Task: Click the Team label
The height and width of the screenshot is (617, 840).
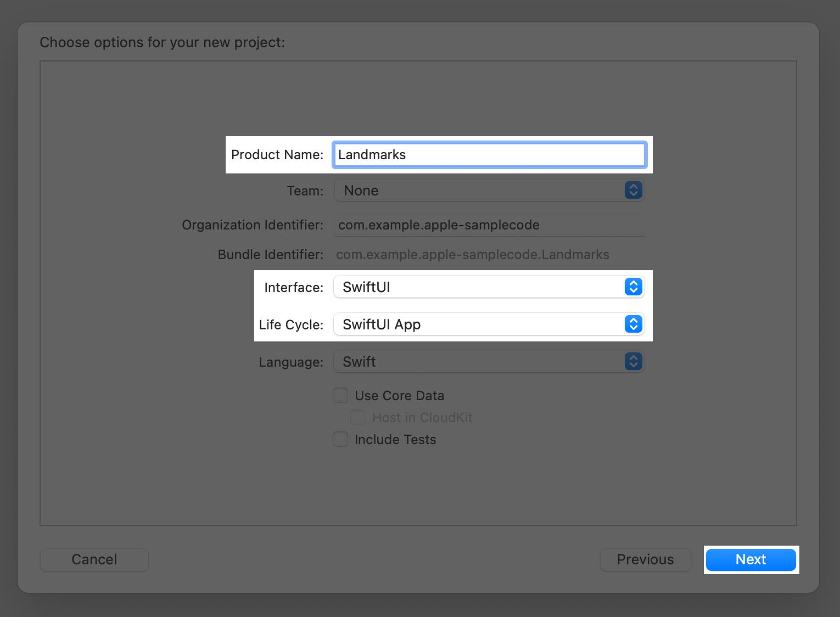Action: pos(305,191)
